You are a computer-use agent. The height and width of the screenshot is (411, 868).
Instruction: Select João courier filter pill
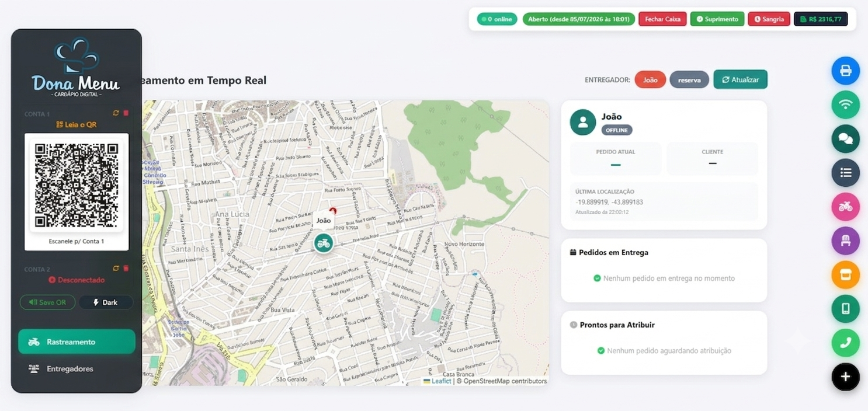650,80
